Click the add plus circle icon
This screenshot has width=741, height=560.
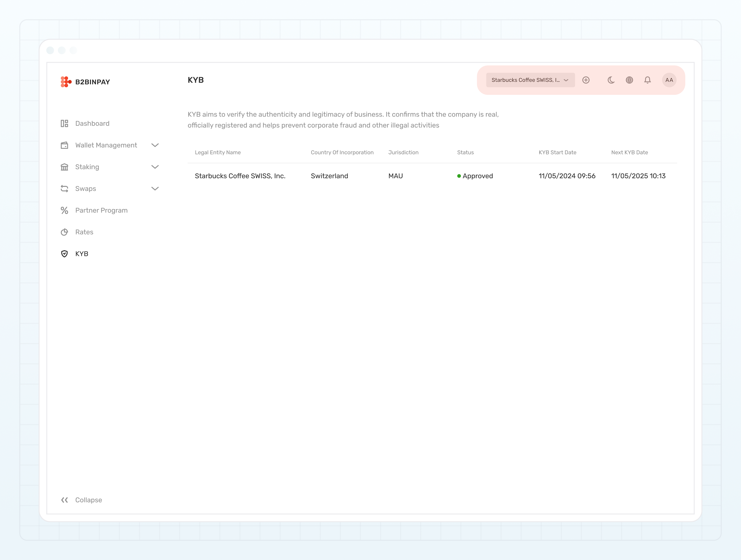(x=586, y=80)
